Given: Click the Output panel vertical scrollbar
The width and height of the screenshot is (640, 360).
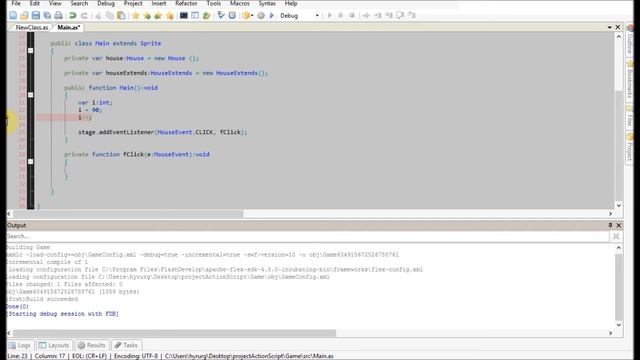Looking at the screenshot, I should (619, 286).
